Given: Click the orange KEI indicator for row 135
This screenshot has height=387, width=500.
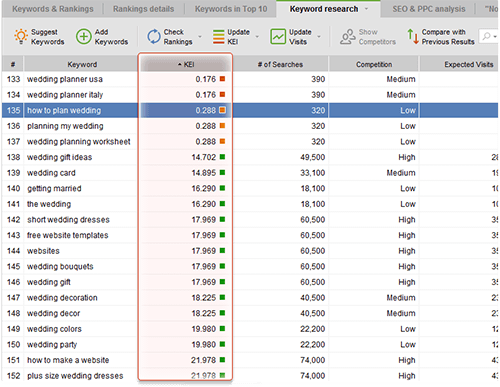Looking at the screenshot, I should pyautogui.click(x=222, y=110).
